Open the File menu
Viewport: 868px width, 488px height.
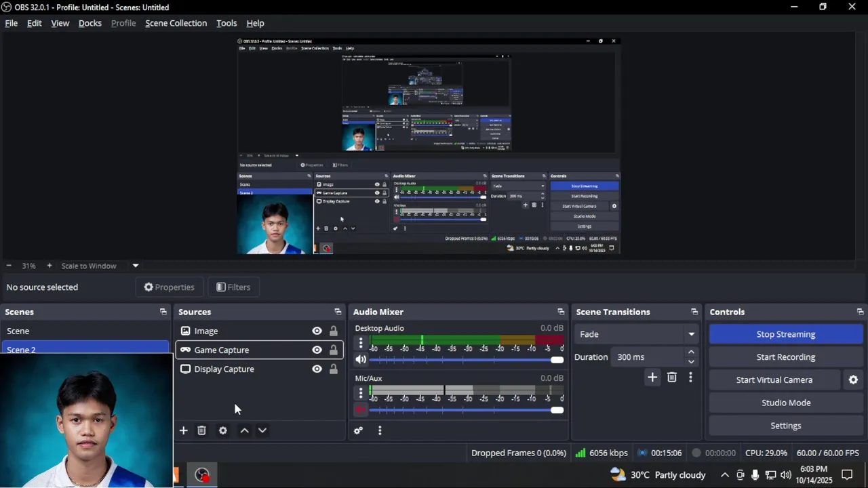[12, 23]
